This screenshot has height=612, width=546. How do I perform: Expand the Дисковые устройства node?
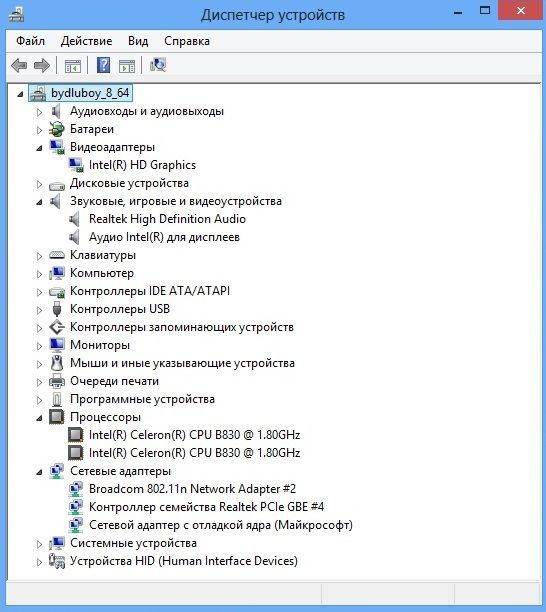[x=39, y=184]
